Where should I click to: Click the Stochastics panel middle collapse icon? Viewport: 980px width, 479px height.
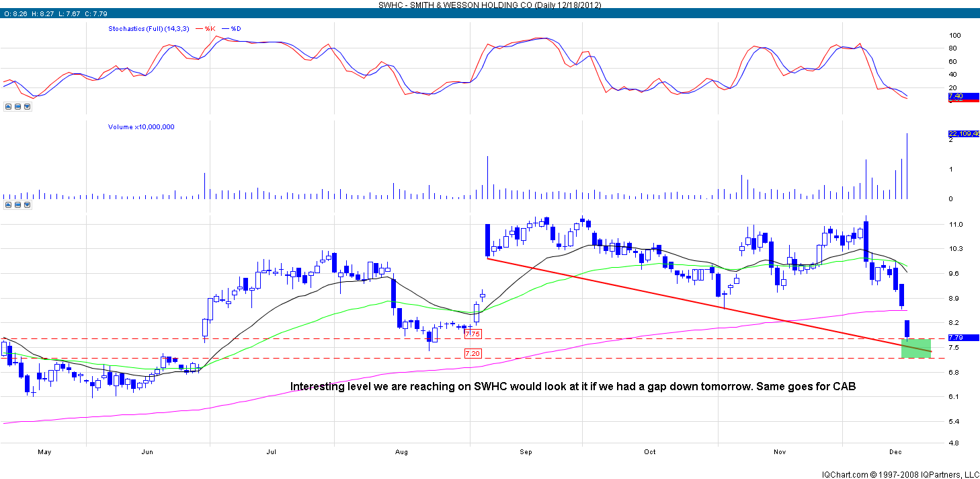pyautogui.click(x=17, y=106)
